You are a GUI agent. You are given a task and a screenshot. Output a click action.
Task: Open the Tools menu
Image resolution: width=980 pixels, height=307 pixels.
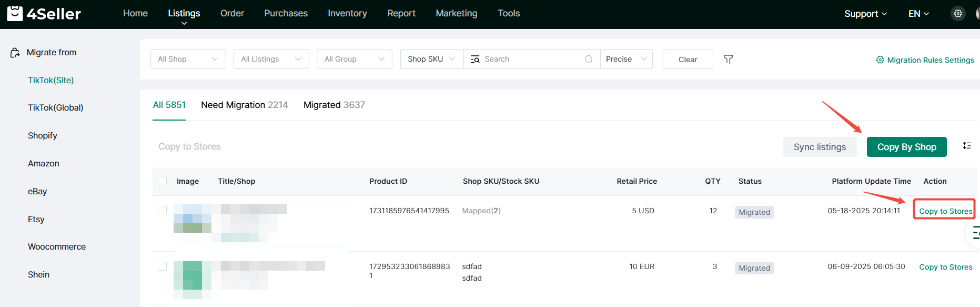(509, 13)
